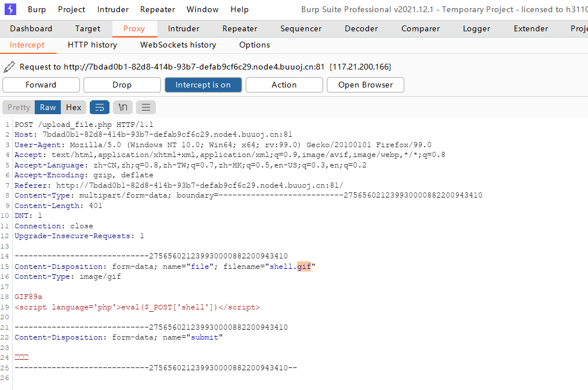This screenshot has width=588, height=390.
Task: Open the Burp menu
Action: coord(36,9)
